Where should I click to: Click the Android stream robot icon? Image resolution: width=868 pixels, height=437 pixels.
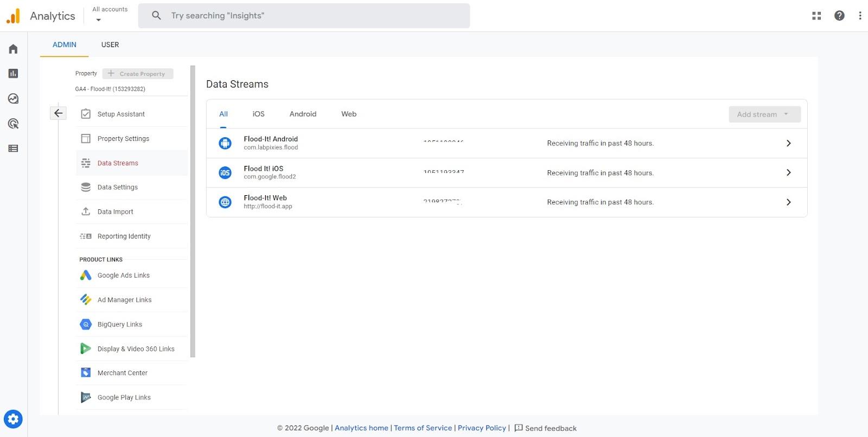225,143
